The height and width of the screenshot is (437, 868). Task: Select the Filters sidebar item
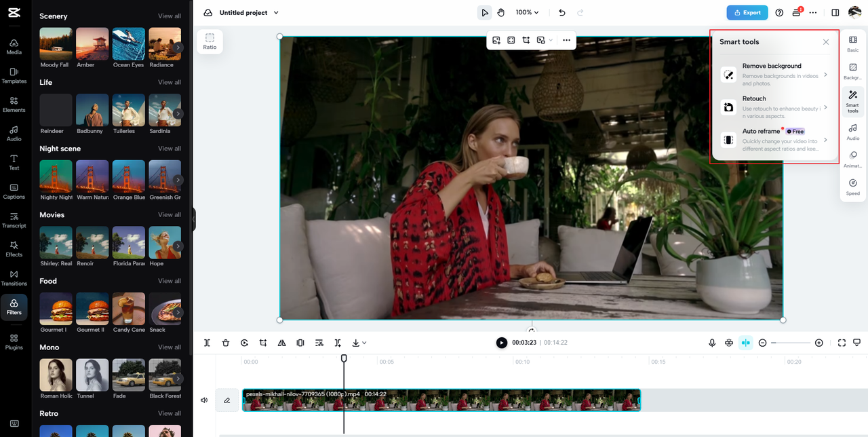coord(14,307)
